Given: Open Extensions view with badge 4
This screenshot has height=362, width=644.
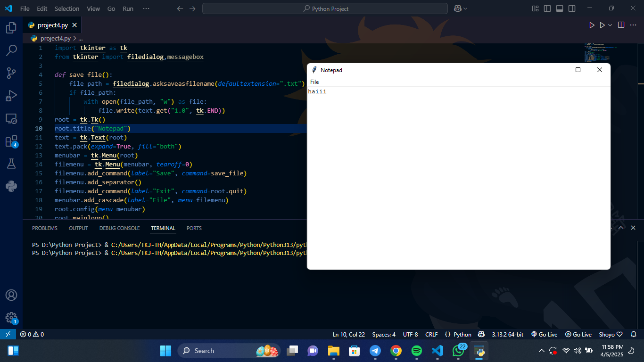Looking at the screenshot, I should click(x=11, y=141).
